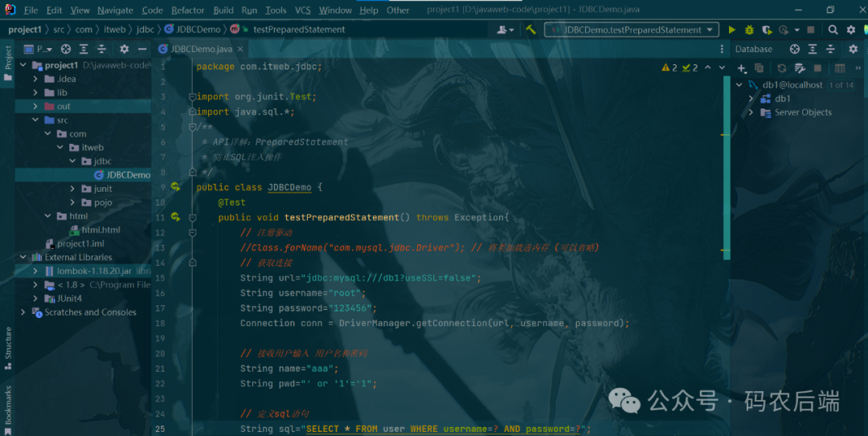868x436 pixels.
Task: Locate data source target icon in Database panel
Action: click(794, 49)
